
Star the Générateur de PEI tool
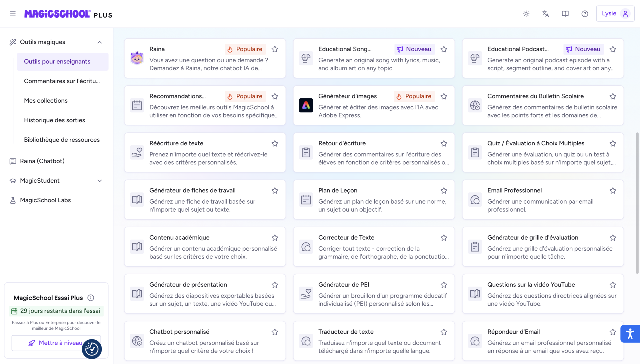tap(444, 285)
